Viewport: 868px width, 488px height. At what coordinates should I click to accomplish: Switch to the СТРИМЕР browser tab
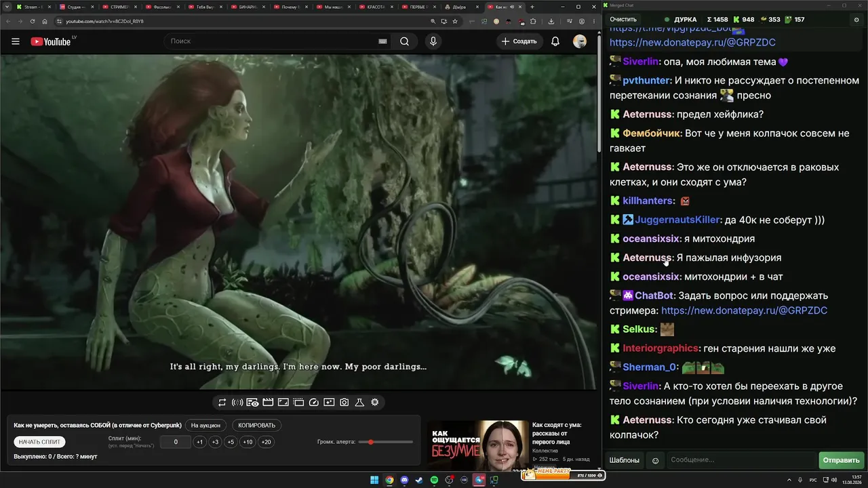click(119, 7)
